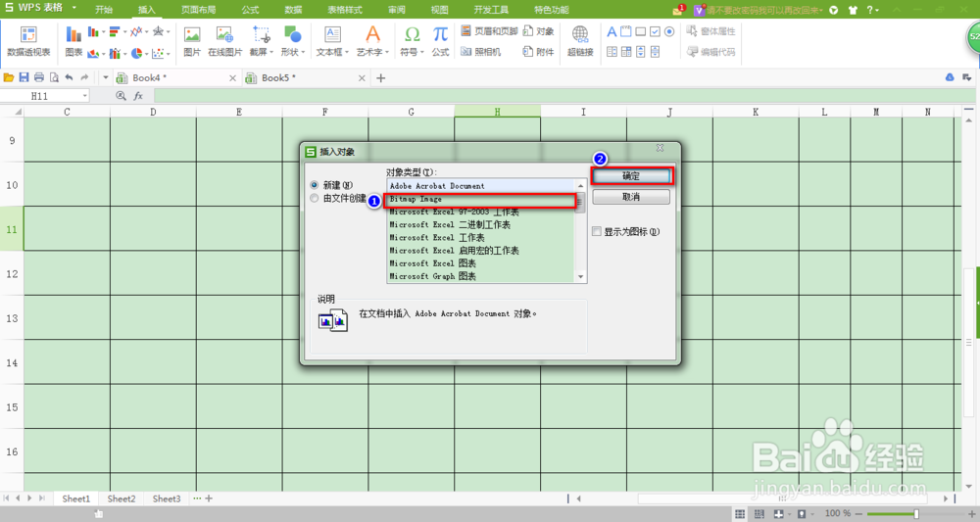
Task: Select Adobe Acrobat Document list entry
Action: (x=480, y=186)
